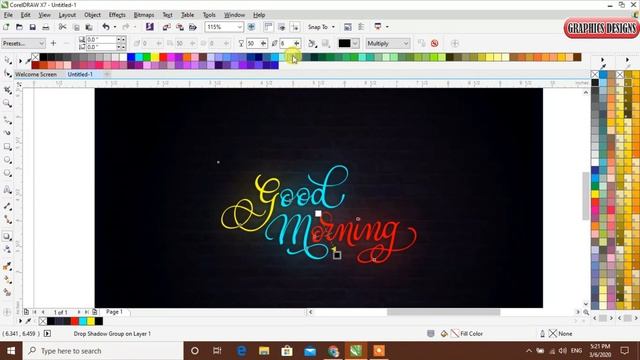
Task: Open the Bitmaps menu
Action: click(144, 15)
